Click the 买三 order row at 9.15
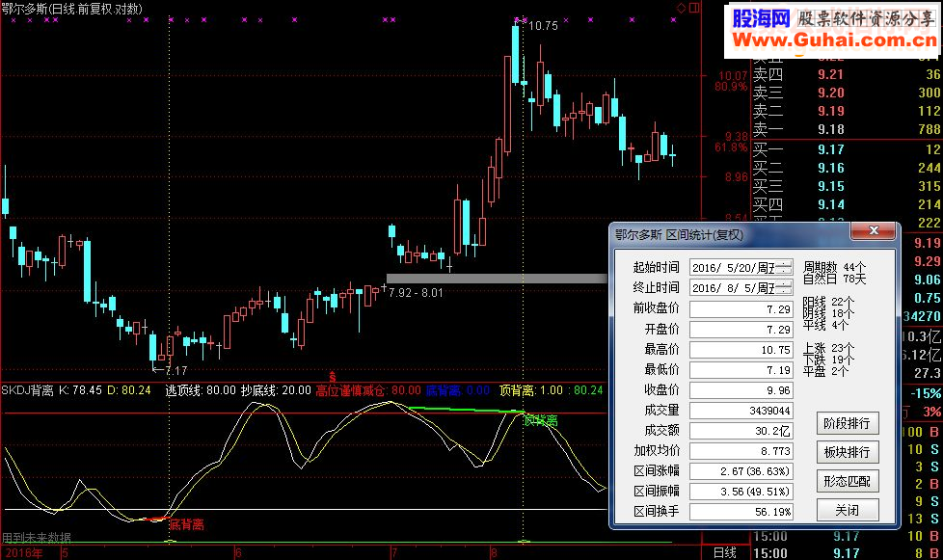 847,187
